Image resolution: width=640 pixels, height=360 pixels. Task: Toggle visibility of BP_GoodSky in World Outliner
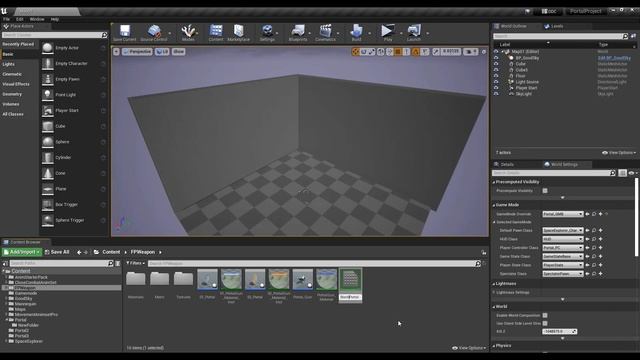(x=496, y=58)
